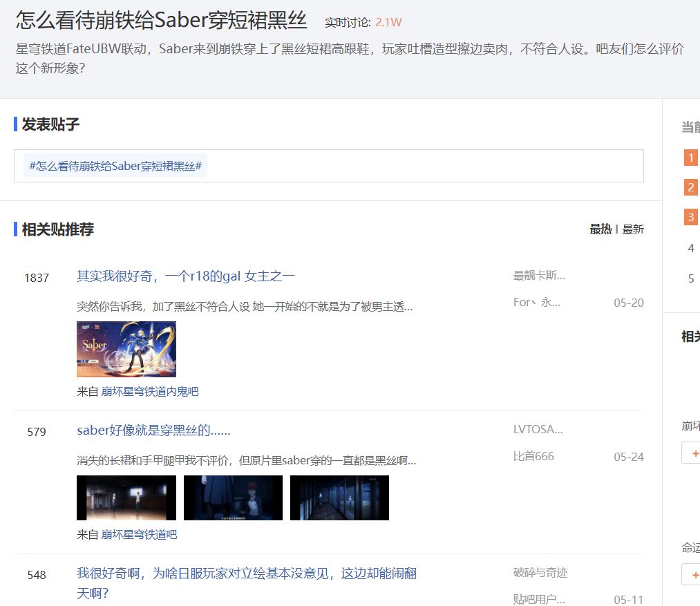Click the 发表贴子 section heading
The height and width of the screenshot is (606, 700).
50,124
